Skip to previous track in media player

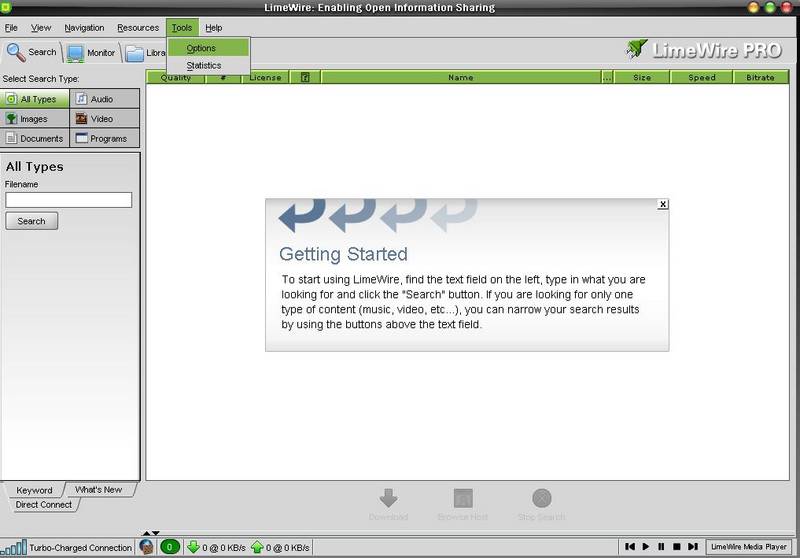pyautogui.click(x=630, y=547)
